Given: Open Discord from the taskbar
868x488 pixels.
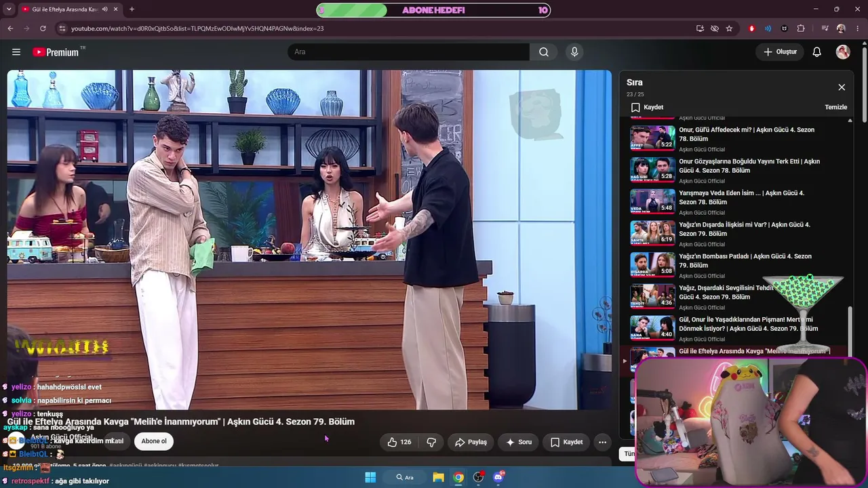Looking at the screenshot, I should [498, 477].
